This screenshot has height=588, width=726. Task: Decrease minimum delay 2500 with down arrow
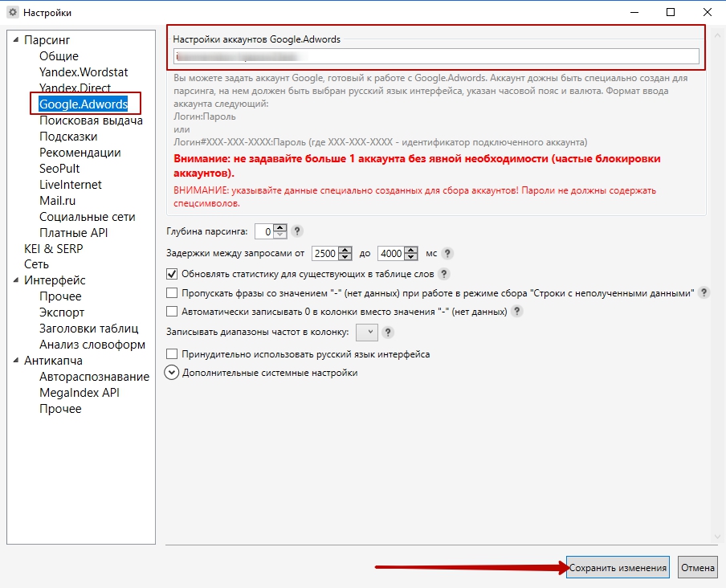tap(345, 257)
